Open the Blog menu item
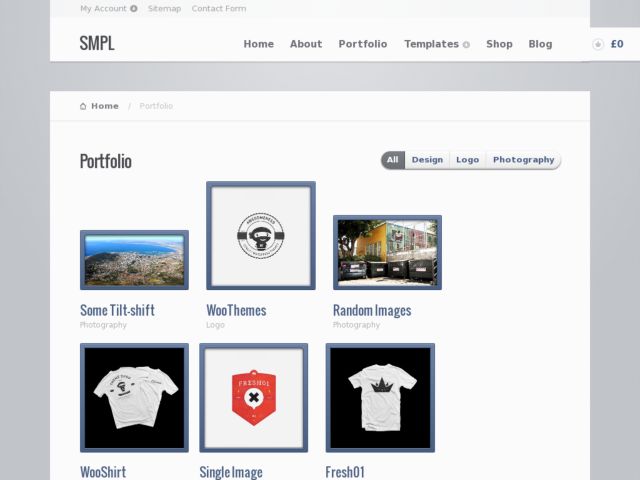 pyautogui.click(x=540, y=44)
